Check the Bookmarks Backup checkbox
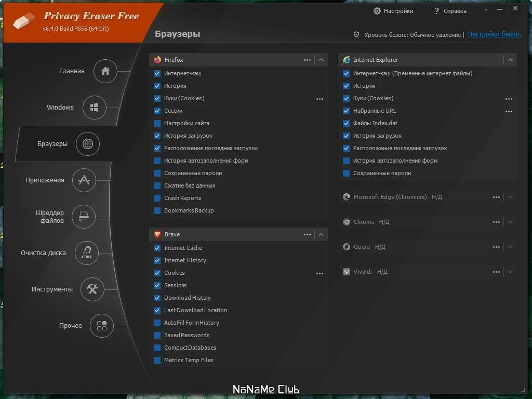This screenshot has height=399, width=532. [x=157, y=210]
